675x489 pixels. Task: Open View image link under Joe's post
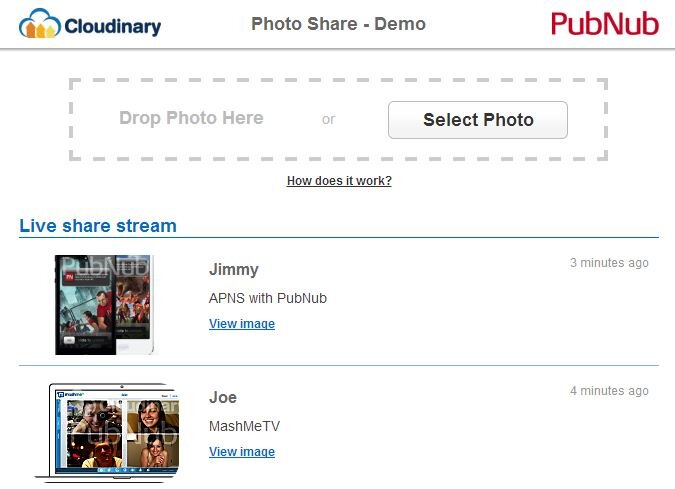242,452
